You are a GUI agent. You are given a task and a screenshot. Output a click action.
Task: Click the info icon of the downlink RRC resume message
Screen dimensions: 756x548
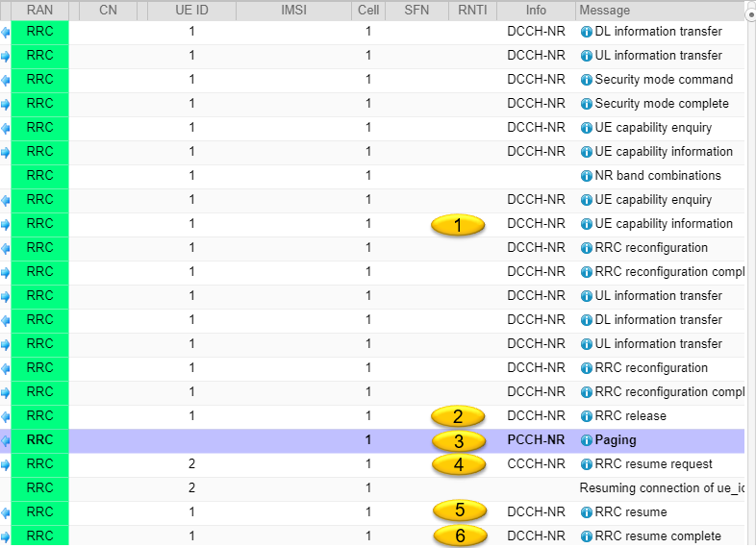point(587,512)
